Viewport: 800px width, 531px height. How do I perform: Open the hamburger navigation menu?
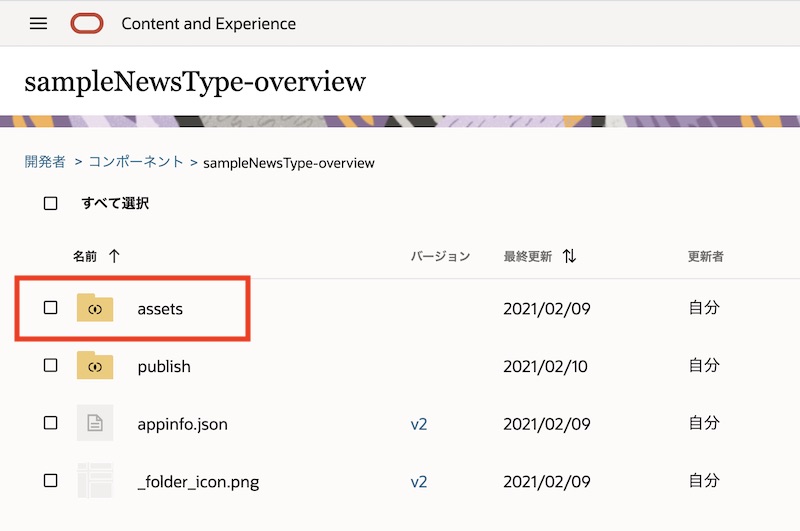point(38,23)
